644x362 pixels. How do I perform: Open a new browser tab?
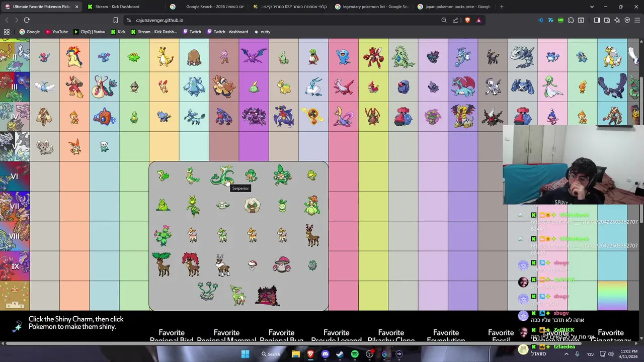pos(502,7)
